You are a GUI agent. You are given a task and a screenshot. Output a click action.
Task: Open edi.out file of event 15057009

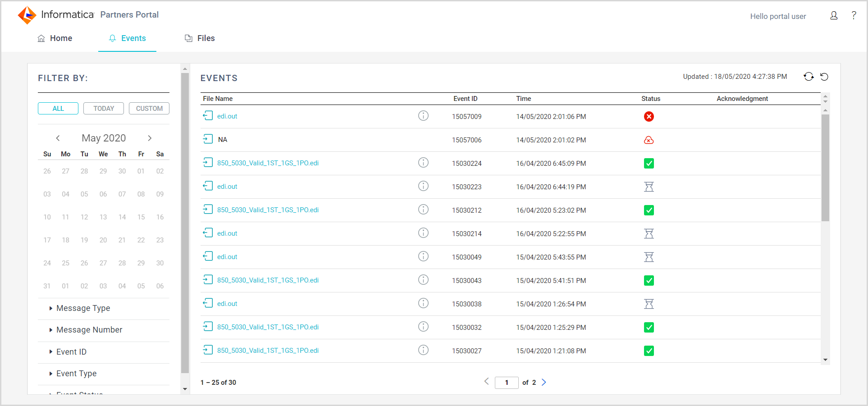click(227, 116)
